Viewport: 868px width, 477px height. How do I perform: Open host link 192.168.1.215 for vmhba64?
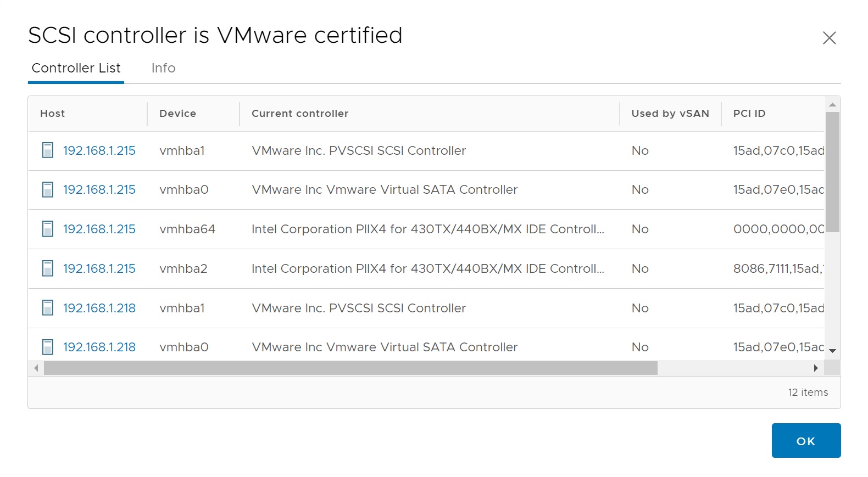(x=99, y=229)
